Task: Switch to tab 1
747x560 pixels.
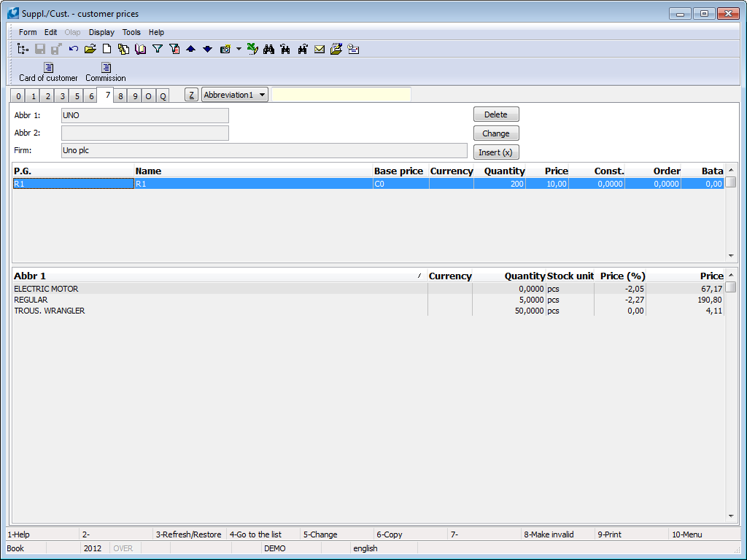Action: click(34, 96)
